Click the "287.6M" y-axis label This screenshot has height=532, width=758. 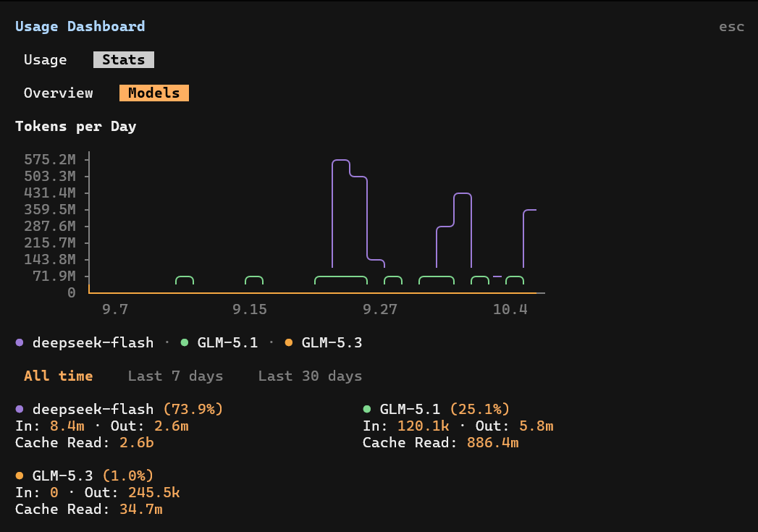point(50,226)
